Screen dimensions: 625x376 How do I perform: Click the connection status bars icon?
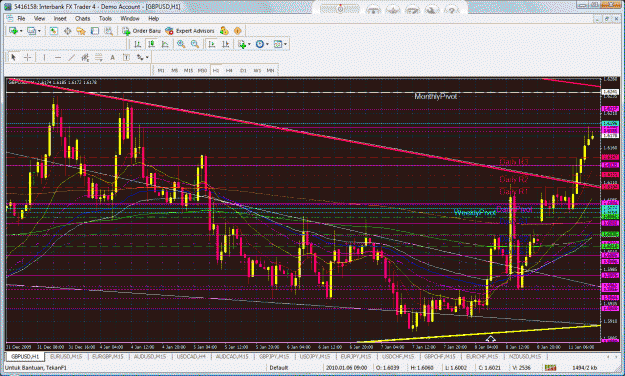click(x=551, y=367)
